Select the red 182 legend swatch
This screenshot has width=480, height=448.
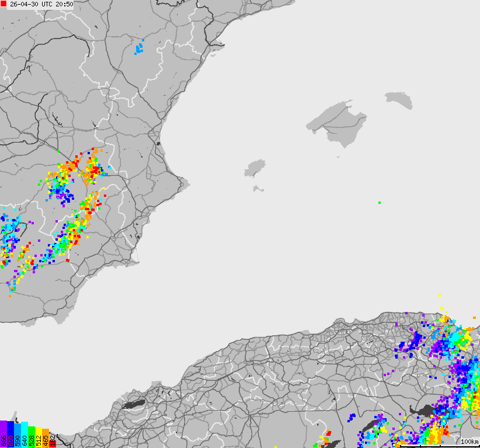click(53, 444)
